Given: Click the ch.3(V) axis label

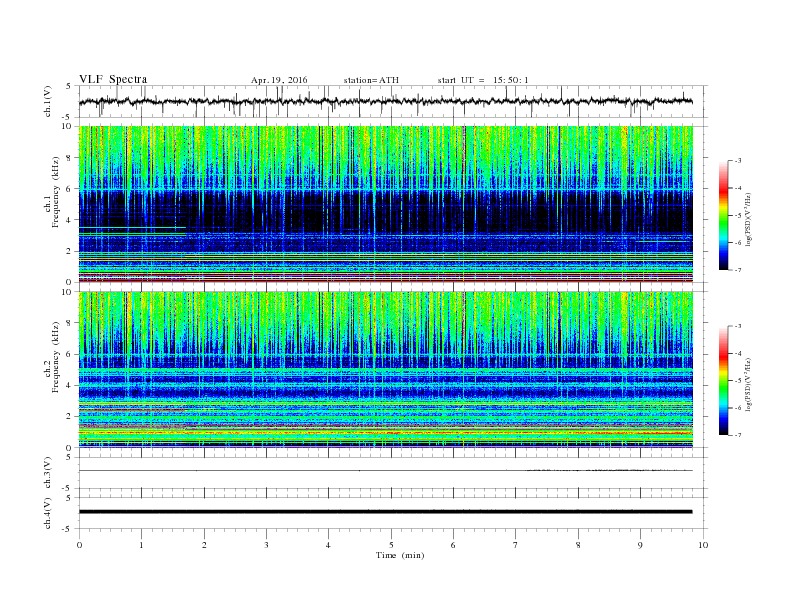Looking at the screenshot, I should (x=48, y=473).
